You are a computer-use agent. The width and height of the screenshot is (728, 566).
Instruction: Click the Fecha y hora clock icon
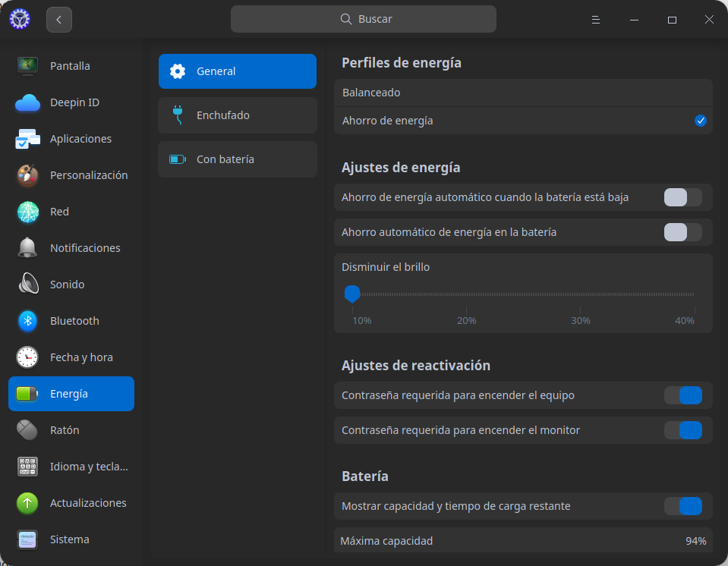pos(27,357)
